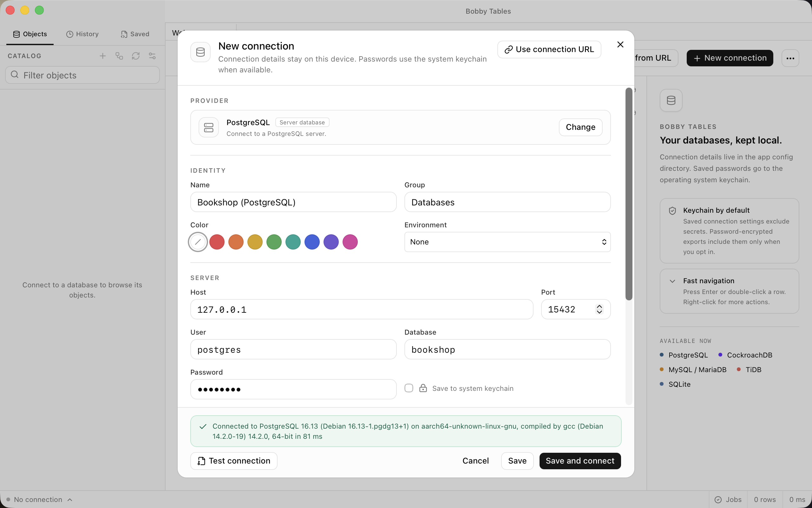Viewport: 812px width, 508px height.
Task: Switch to the Objects tab
Action: [x=30, y=34]
